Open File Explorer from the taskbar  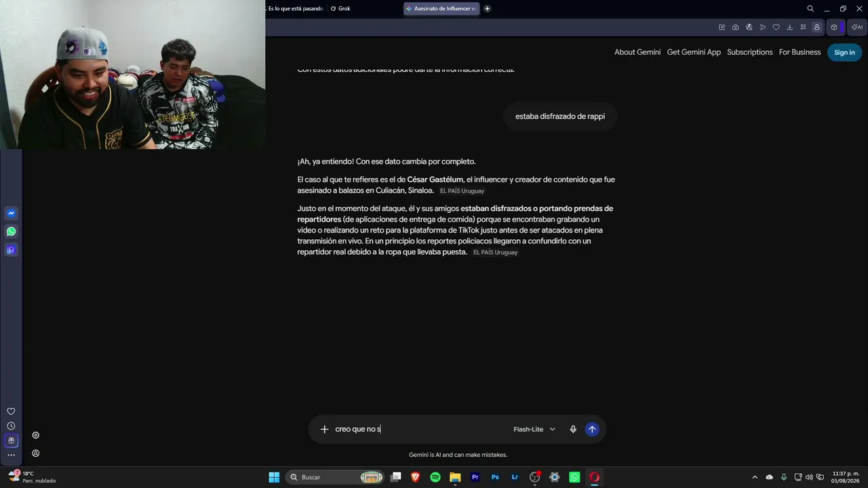(x=455, y=477)
